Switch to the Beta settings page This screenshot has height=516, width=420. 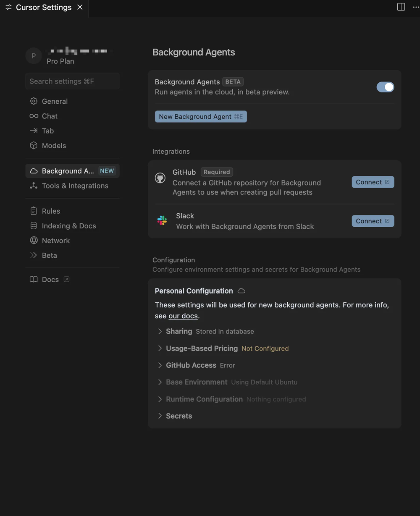click(x=49, y=255)
